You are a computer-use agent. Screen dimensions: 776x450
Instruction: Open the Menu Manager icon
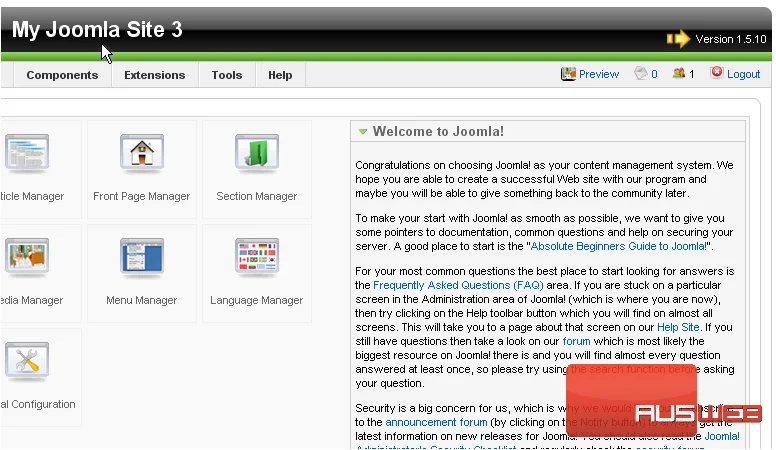[142, 257]
